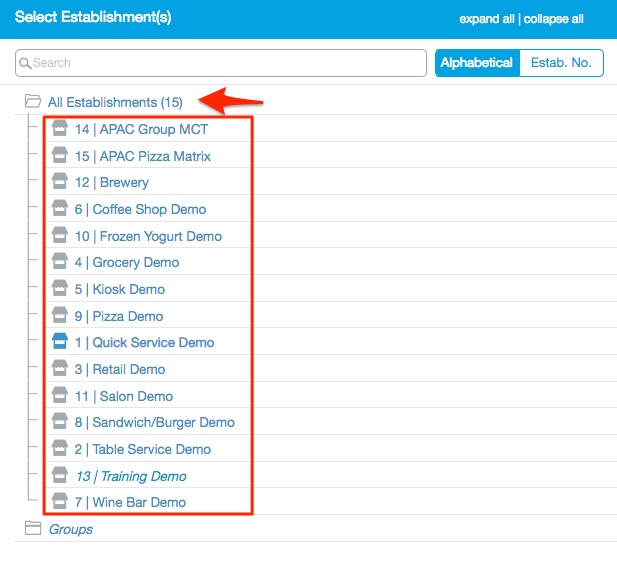Collapse the All Establishments folder icon
The image size is (617, 566).
pos(33,102)
